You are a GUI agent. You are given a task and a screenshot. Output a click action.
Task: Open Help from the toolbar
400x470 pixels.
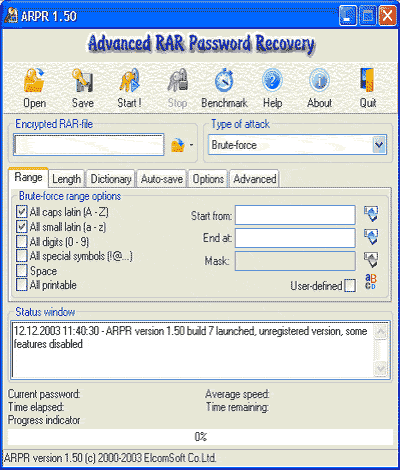(272, 80)
